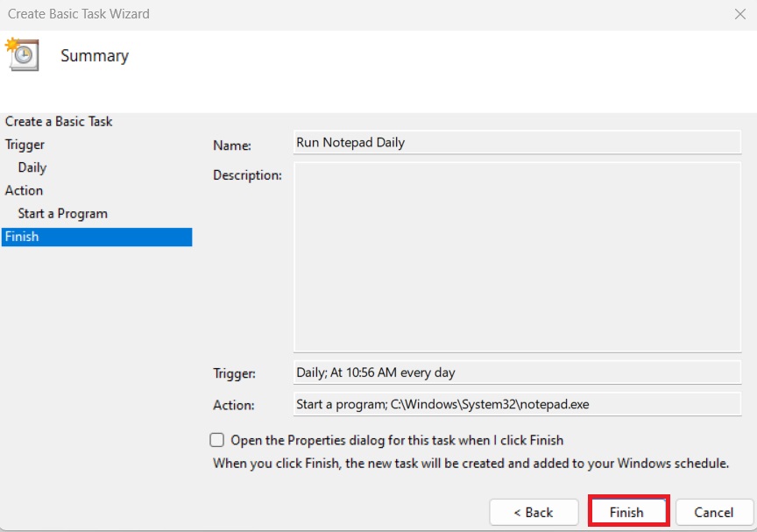
Task: Click inside the empty Description box
Action: point(517,258)
